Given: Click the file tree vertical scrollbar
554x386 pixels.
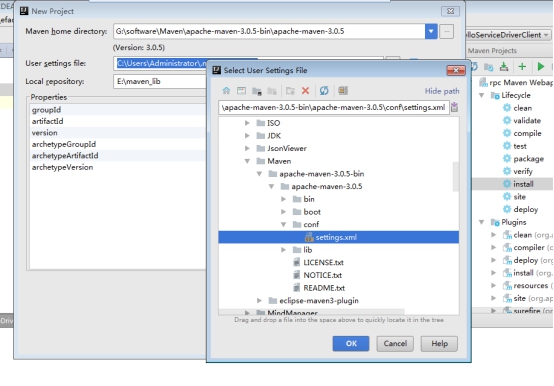Looking at the screenshot, I should click(x=456, y=177).
